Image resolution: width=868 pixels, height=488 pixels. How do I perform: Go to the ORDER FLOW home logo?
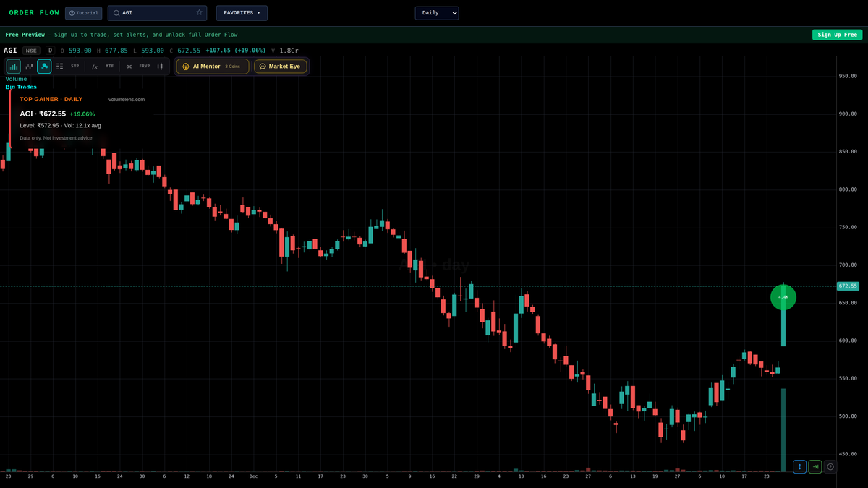click(x=34, y=13)
